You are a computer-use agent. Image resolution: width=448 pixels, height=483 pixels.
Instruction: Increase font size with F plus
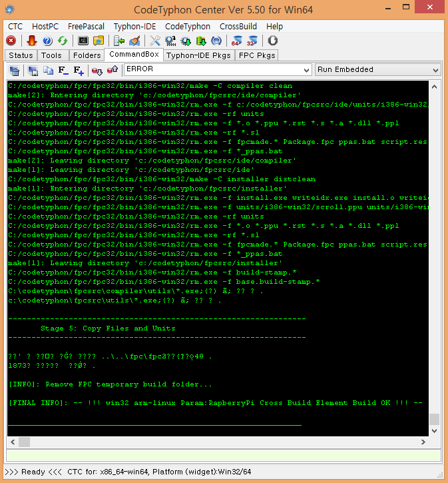pos(79,71)
